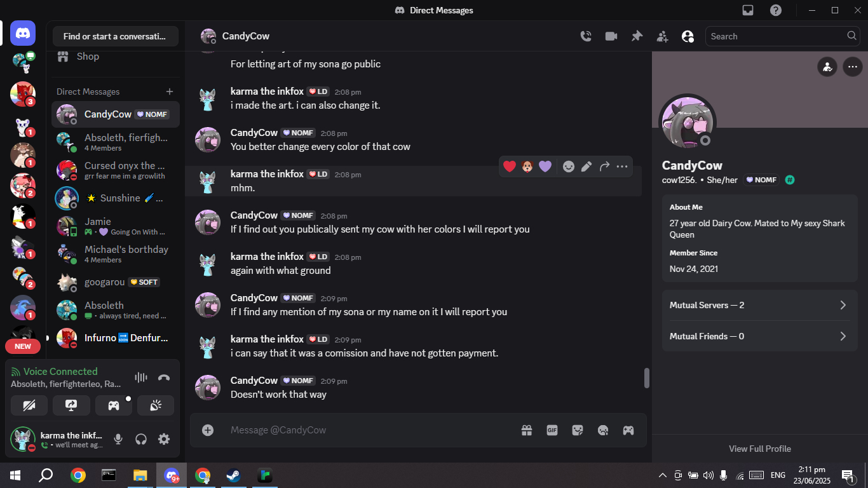Open pinned messages

pos(637,36)
